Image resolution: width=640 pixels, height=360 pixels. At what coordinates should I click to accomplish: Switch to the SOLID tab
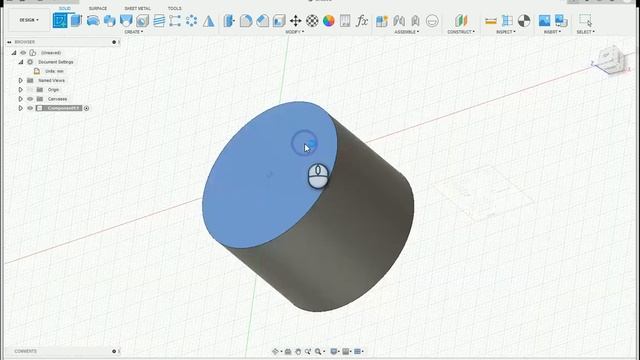click(64, 8)
